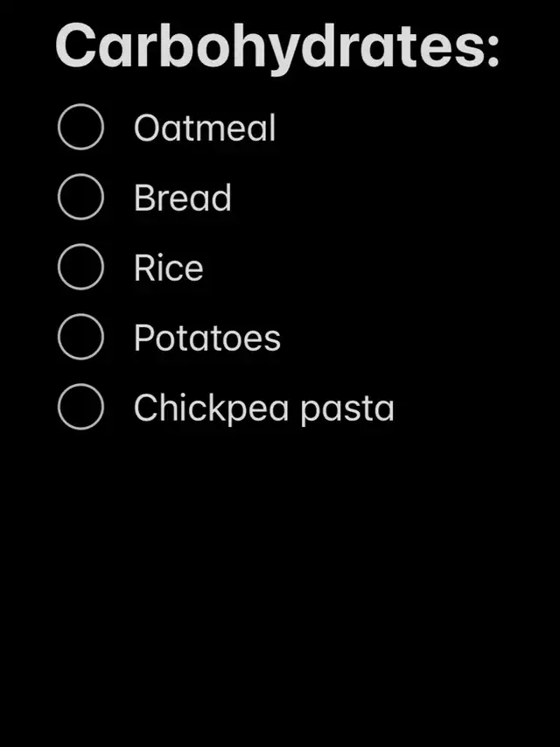This screenshot has height=747, width=560.
Task: Click the Carbohydrates heading
Action: 276,45
